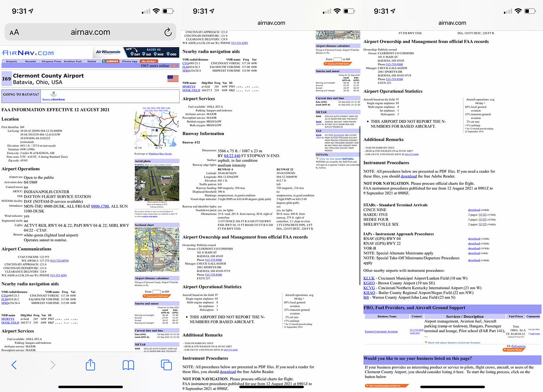543x392 pixels.
Task: Click the AirNav.com logo
Action: click(x=28, y=53)
